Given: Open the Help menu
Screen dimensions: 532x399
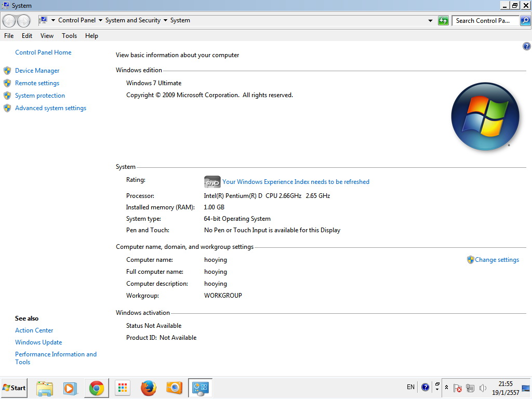Looking at the screenshot, I should [x=91, y=36].
